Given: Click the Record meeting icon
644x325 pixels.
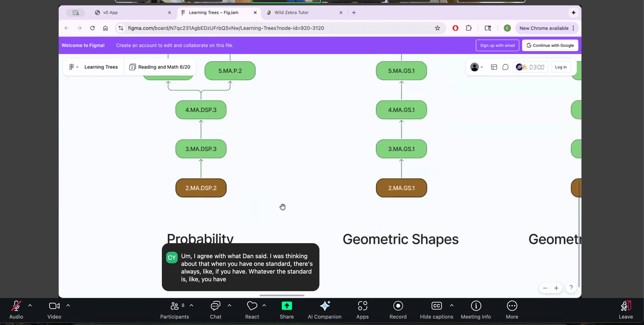Looking at the screenshot, I should click(398, 306).
